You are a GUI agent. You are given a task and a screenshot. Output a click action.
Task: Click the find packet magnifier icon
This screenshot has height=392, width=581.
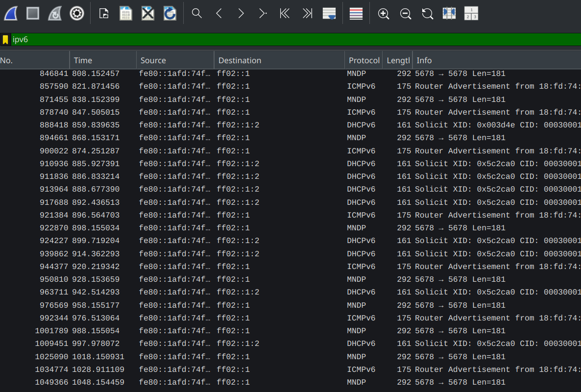(x=197, y=13)
